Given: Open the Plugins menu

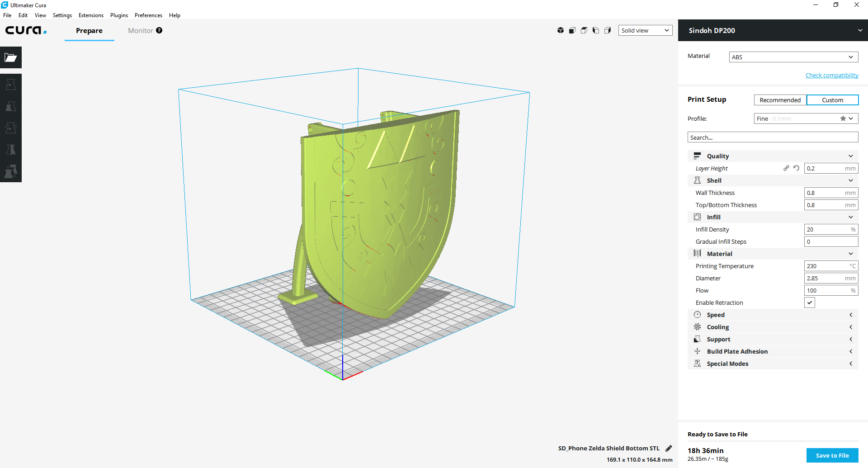Looking at the screenshot, I should click(119, 15).
